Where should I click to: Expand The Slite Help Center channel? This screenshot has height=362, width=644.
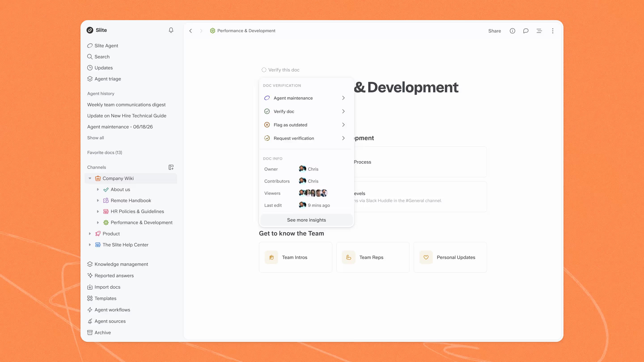[x=90, y=245]
